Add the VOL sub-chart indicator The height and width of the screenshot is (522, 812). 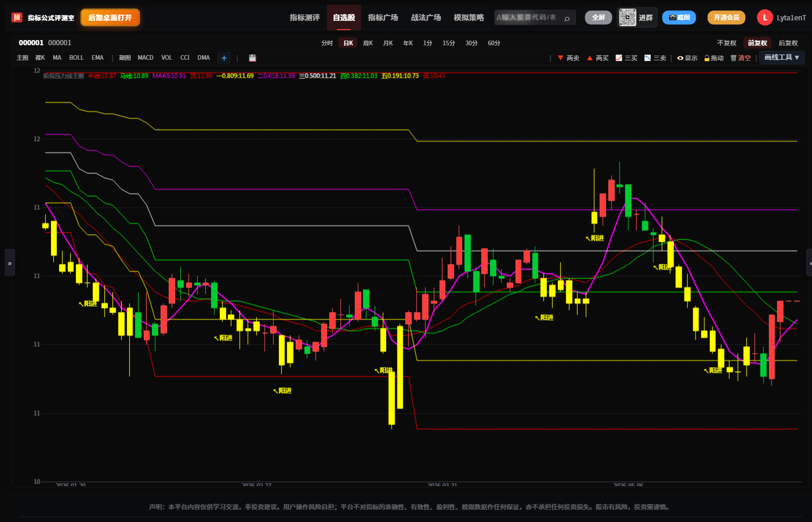point(166,58)
